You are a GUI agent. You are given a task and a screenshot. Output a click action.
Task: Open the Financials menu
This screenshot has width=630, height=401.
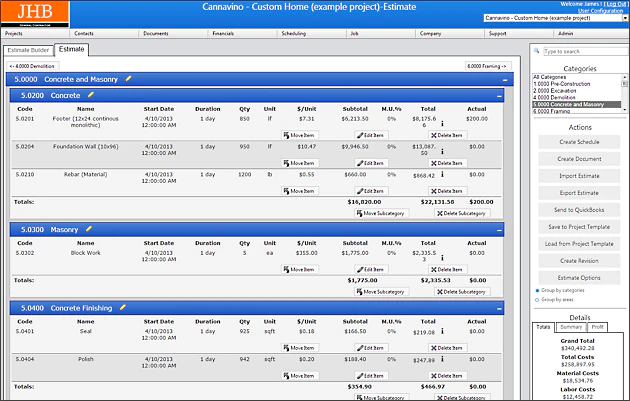[223, 33]
